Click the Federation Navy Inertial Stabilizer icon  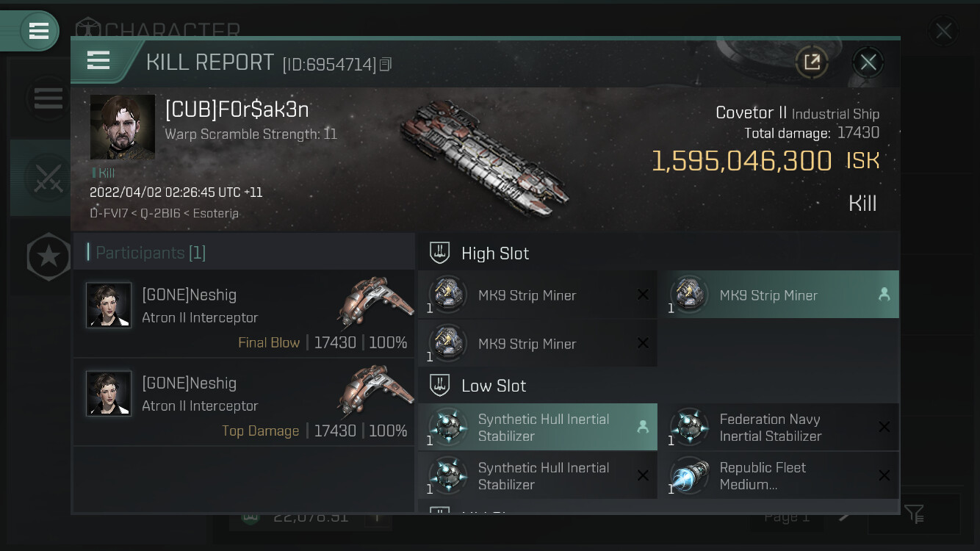coord(690,428)
